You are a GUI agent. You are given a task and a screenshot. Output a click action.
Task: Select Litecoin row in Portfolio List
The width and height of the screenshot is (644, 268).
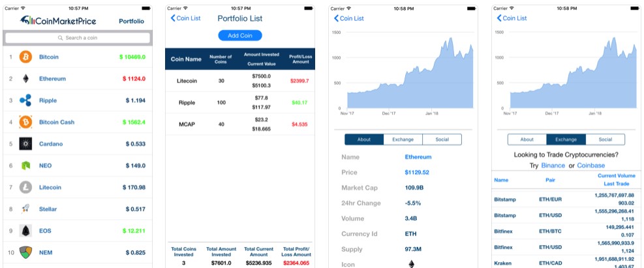(x=240, y=80)
